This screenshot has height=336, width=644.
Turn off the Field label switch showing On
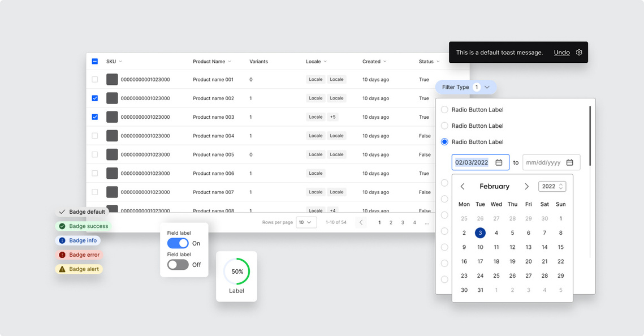178,243
